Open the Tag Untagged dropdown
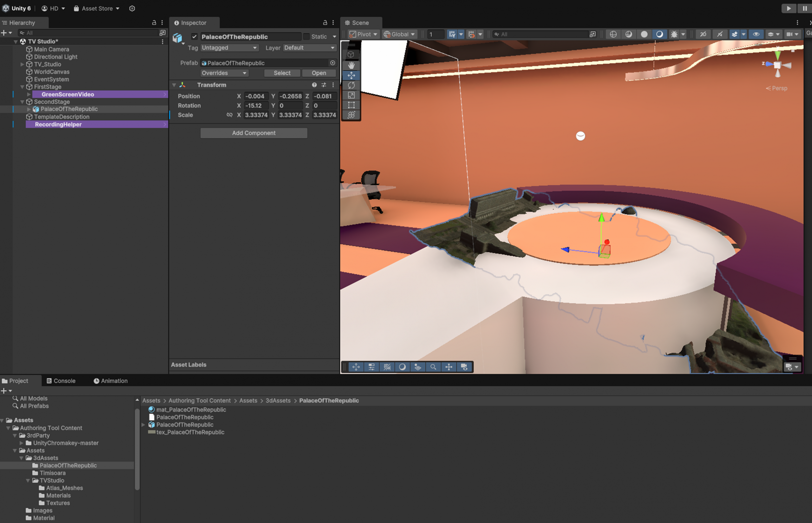Image resolution: width=812 pixels, height=523 pixels. [229, 48]
